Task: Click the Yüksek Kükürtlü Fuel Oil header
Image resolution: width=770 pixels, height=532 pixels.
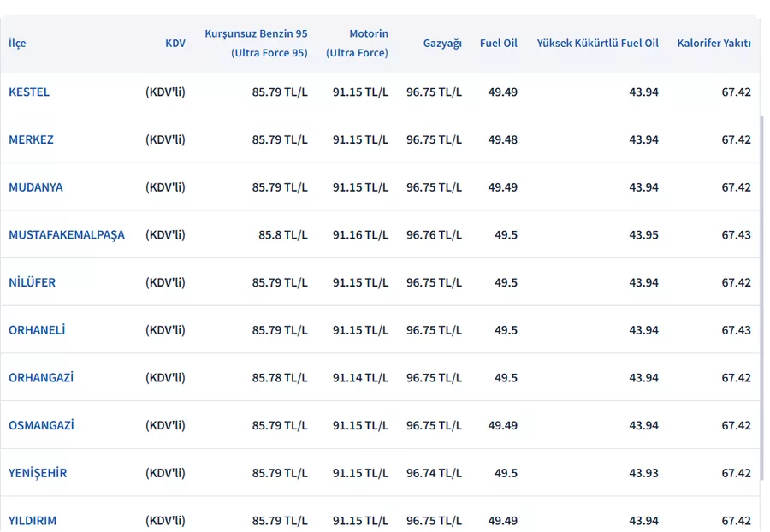Action: click(598, 43)
